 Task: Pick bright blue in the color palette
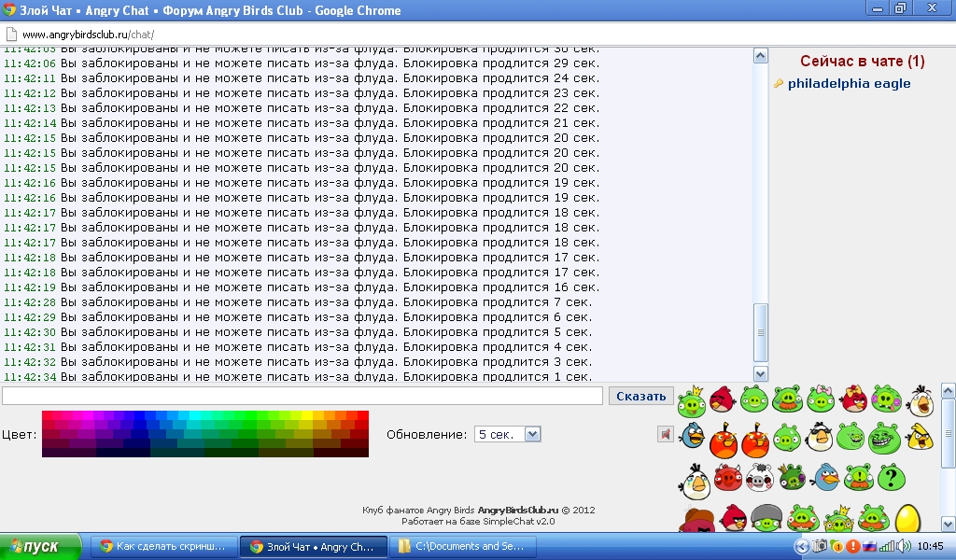tap(140, 415)
